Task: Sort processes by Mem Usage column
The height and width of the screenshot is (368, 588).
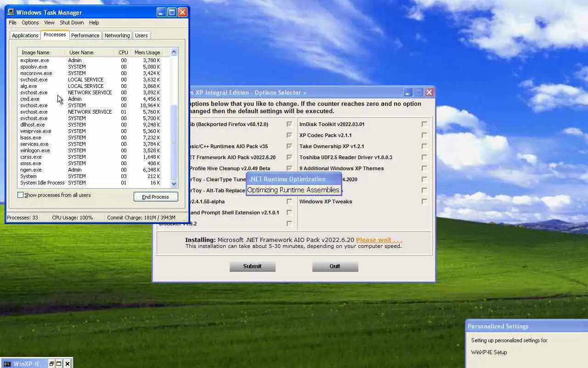Action: click(x=147, y=52)
